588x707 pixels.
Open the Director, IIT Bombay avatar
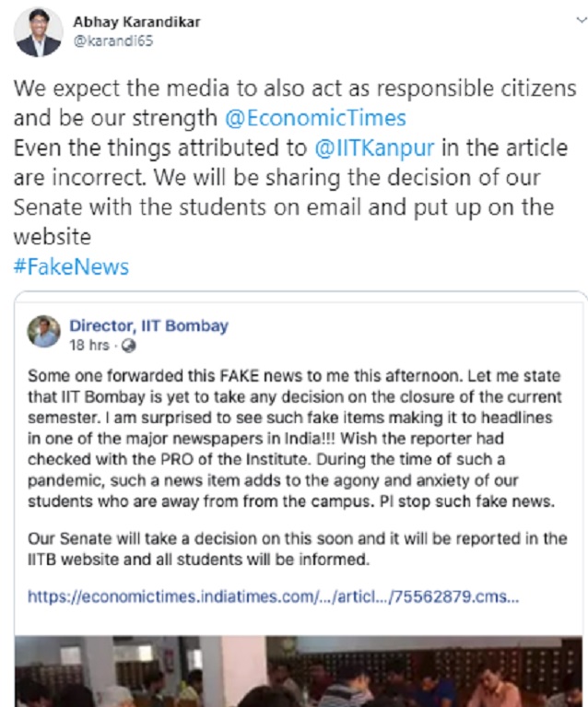(43, 332)
